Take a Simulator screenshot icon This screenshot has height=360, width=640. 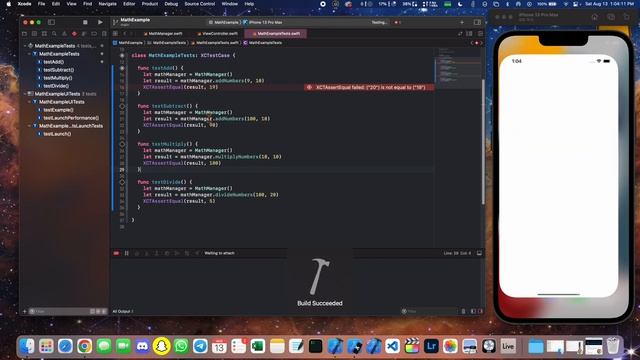pyautogui.click(x=611, y=17)
